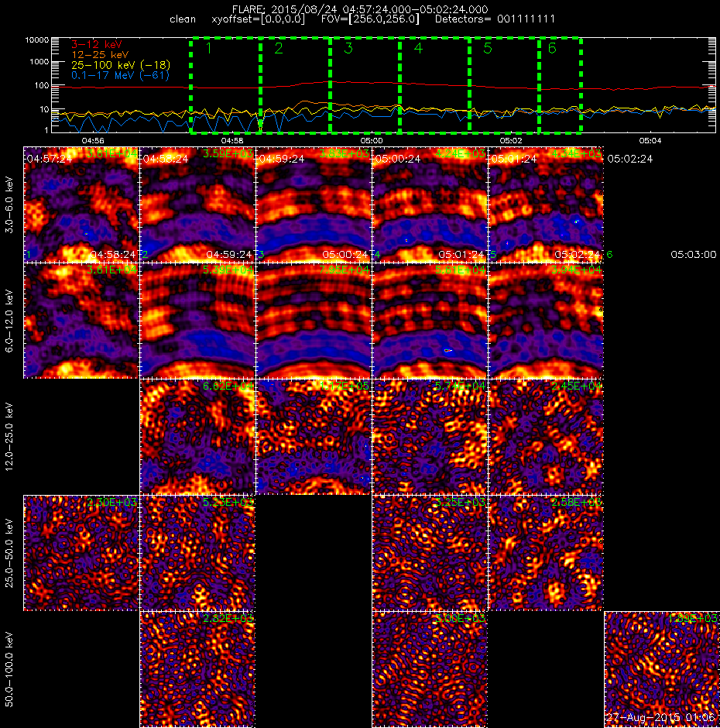Select the 12.0-25.0 keV image labeled 6.62E+04
This screenshot has height=728, width=720.
(x=197, y=437)
